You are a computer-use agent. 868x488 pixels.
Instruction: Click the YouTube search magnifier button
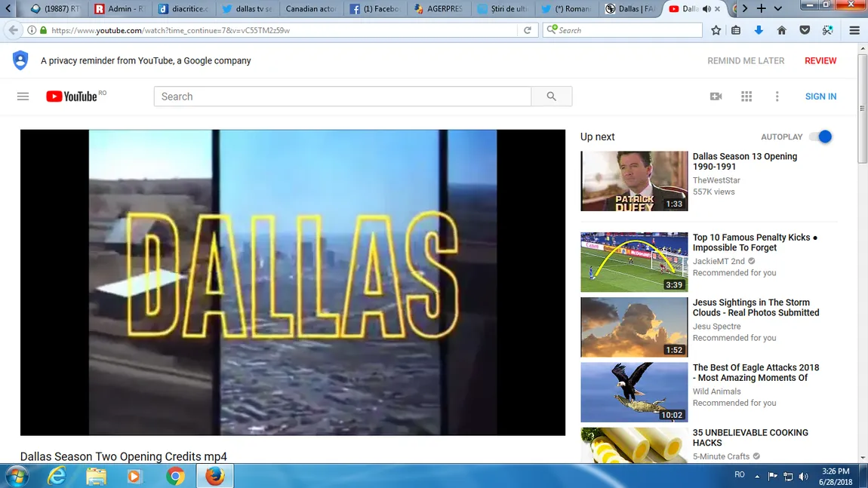tap(551, 97)
